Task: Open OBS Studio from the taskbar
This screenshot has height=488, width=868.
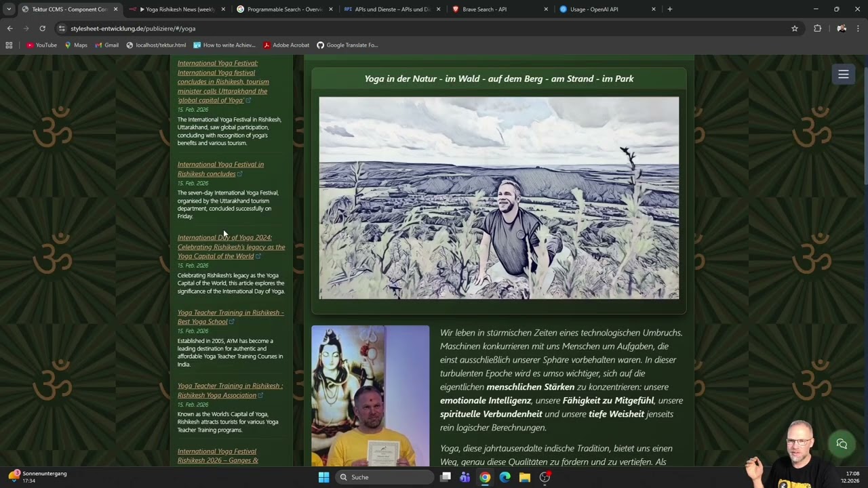Action: pyautogui.click(x=545, y=477)
